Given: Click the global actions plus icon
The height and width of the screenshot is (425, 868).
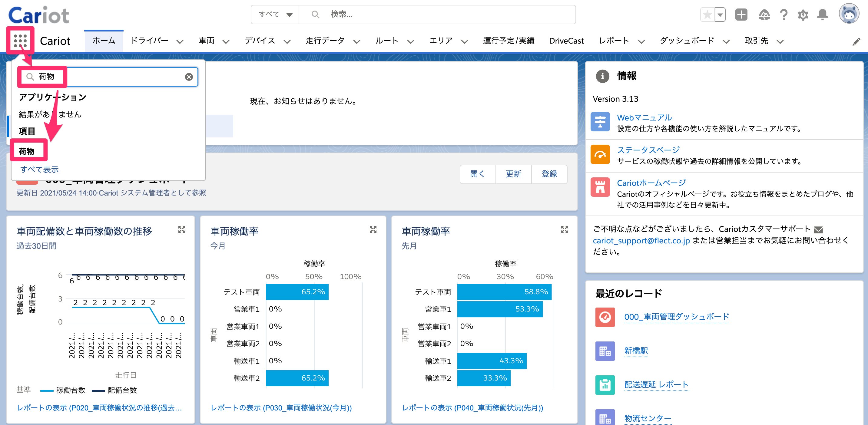Looking at the screenshot, I should coord(741,15).
